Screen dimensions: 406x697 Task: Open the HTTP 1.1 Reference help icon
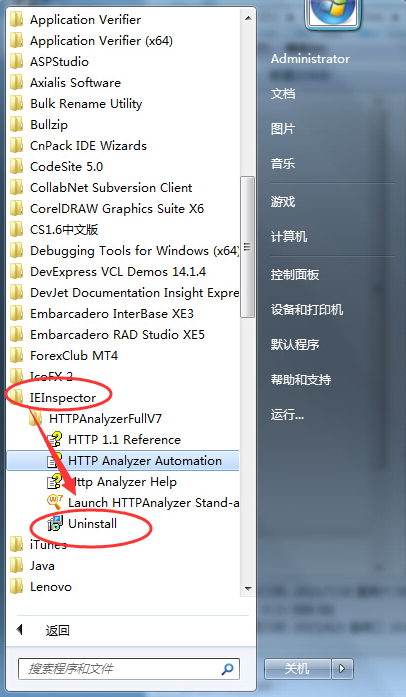point(55,440)
